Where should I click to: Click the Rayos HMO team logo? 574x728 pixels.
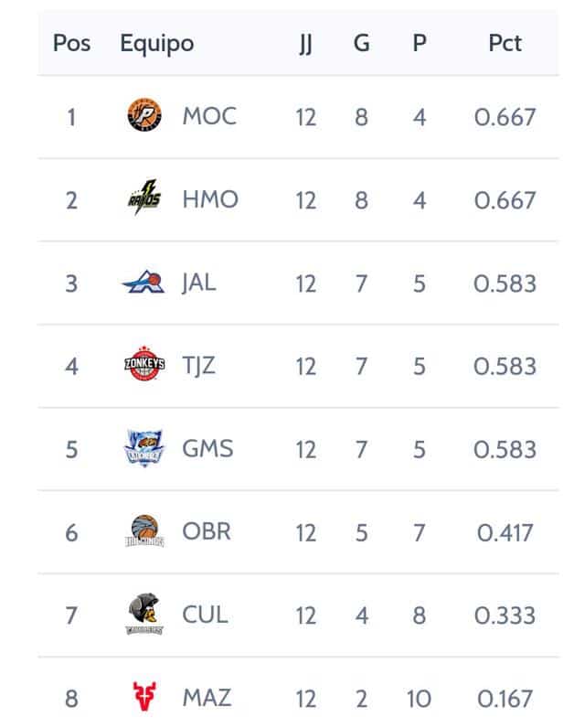(x=144, y=198)
